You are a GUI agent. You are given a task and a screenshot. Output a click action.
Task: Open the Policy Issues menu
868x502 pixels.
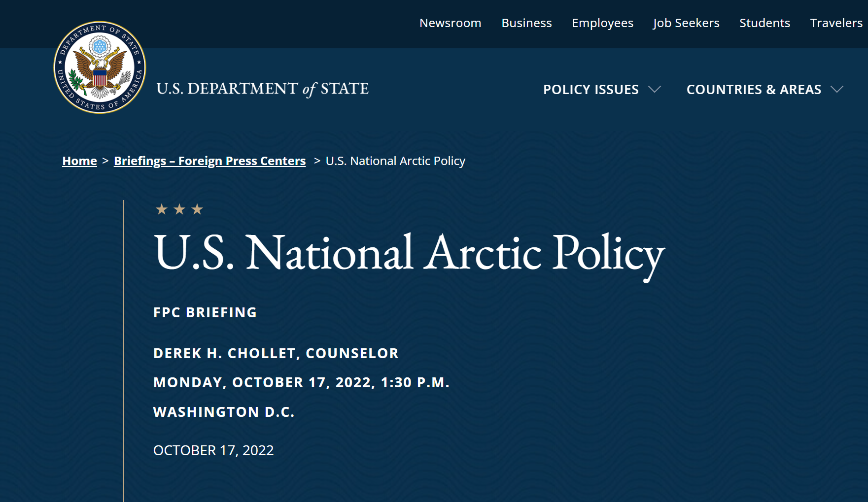click(x=590, y=90)
